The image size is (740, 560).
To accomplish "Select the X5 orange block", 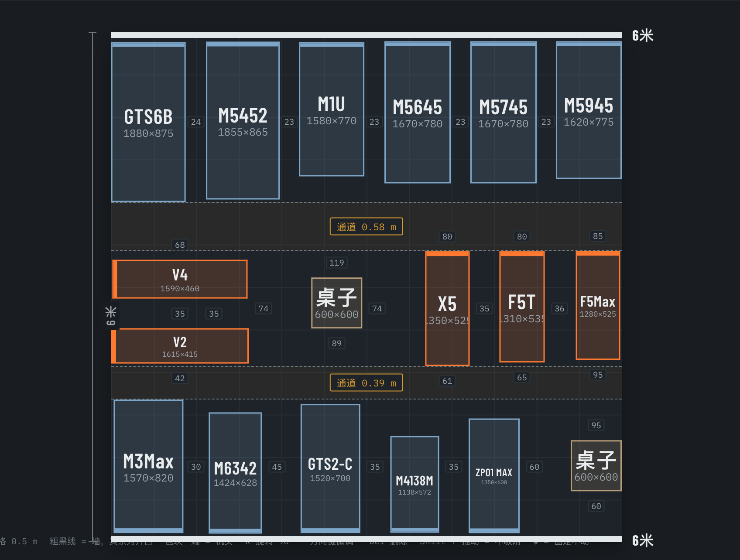I will pyautogui.click(x=447, y=308).
